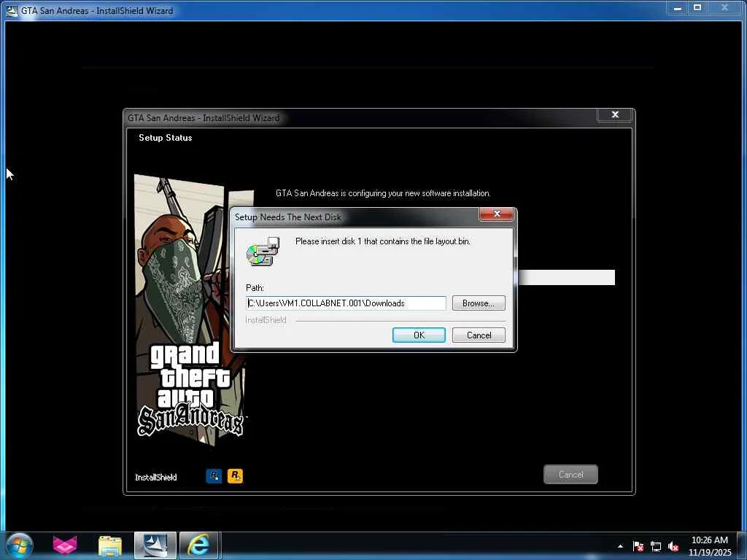
Task: Click the InstallShield title bar app icon
Action: click(x=12, y=10)
